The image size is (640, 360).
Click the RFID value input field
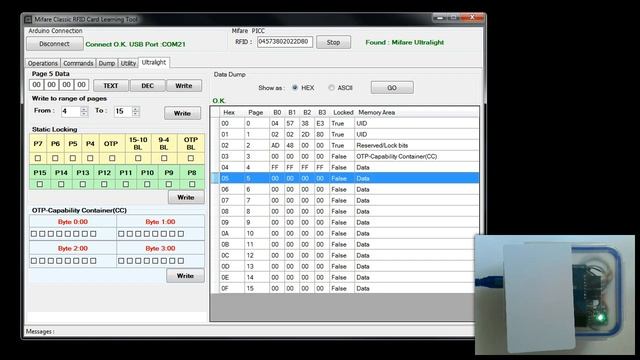tap(285, 42)
